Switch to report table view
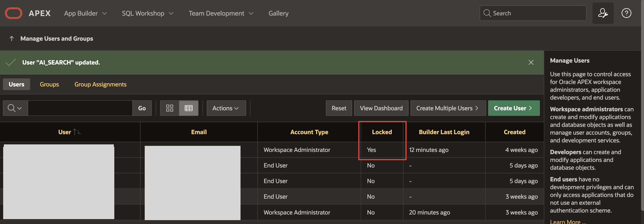The width and height of the screenshot is (644, 224). click(188, 108)
